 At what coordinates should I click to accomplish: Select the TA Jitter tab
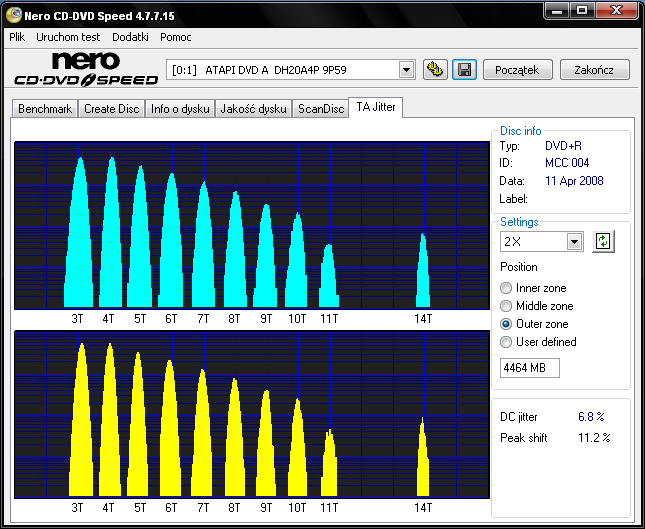pos(376,107)
